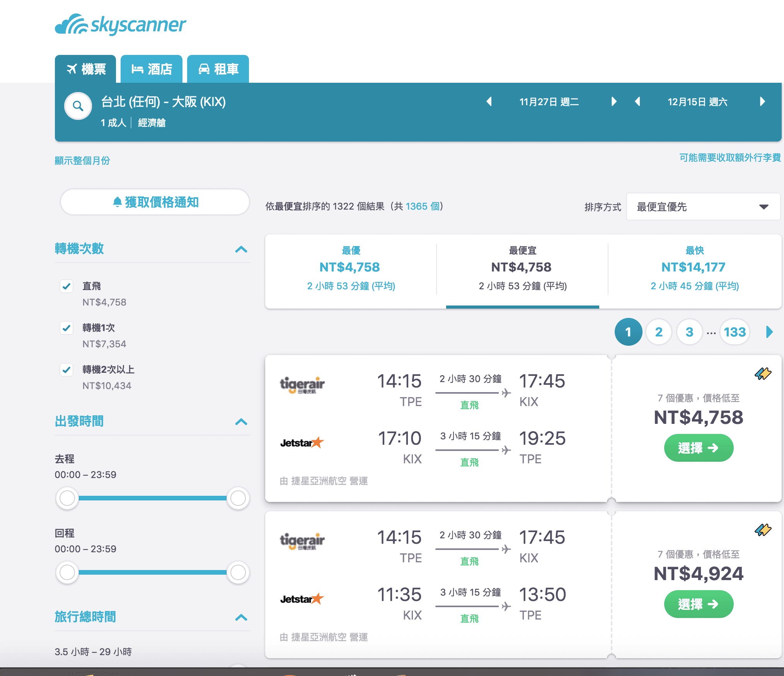Screen dimensions: 784x676
Task: Open 顯示整個月份 link
Action: click(82, 160)
